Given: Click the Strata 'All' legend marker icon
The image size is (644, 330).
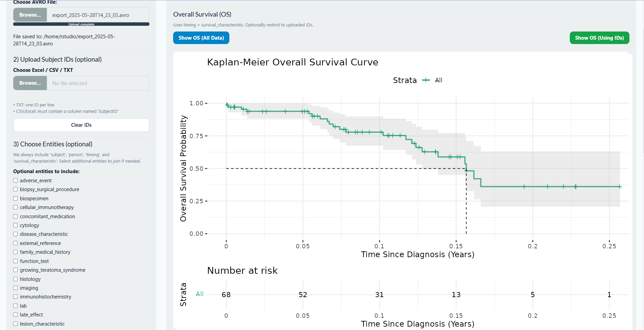Looking at the screenshot, I should (426, 80).
